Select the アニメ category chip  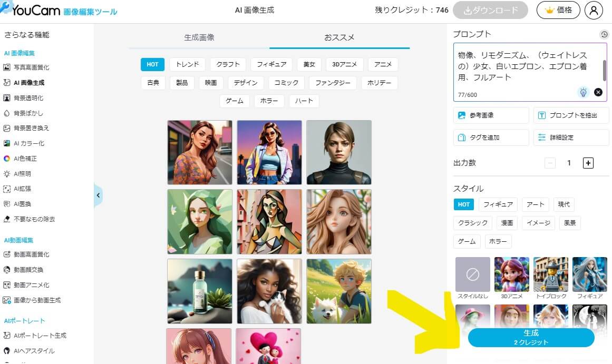tap(383, 64)
